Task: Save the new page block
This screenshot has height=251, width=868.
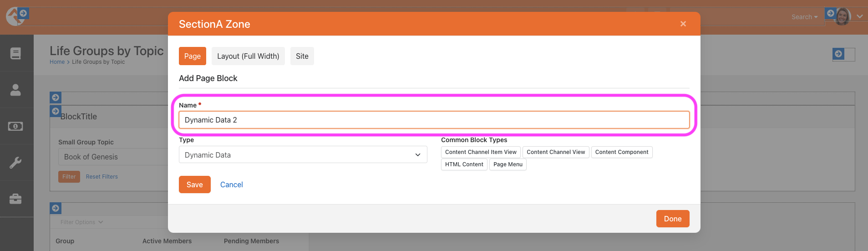Action: pyautogui.click(x=195, y=184)
